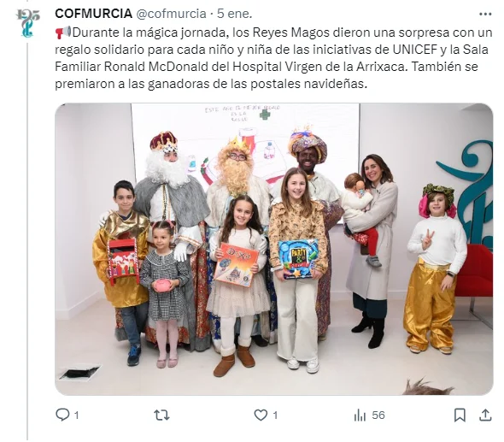Screen dimensions: 504x442
Task: Open the Reyes Magos group photo
Action: [274, 249]
